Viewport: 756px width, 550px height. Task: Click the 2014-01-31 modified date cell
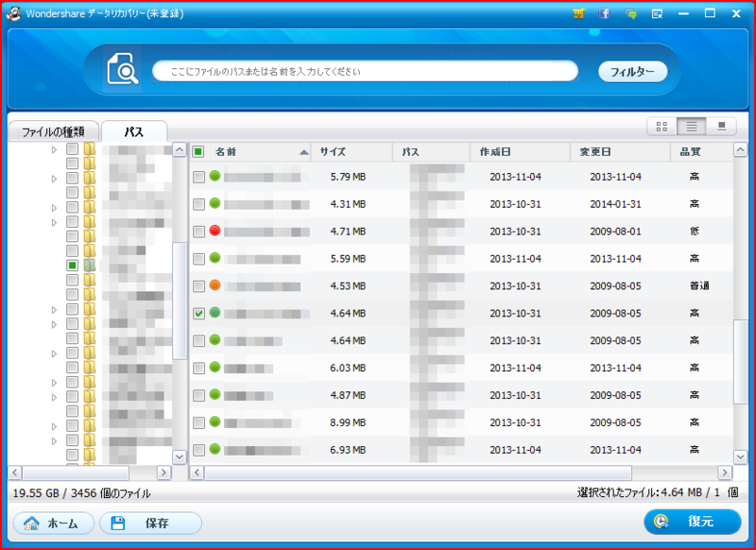click(x=616, y=204)
